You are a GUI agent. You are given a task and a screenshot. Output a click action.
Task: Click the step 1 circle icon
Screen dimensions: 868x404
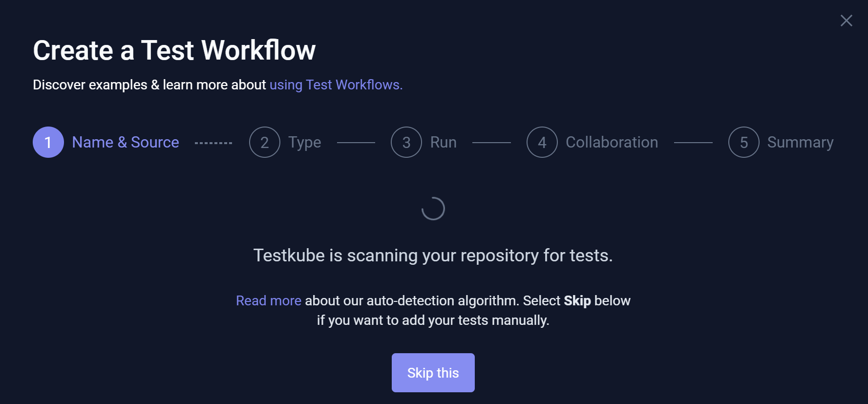pyautogui.click(x=48, y=142)
